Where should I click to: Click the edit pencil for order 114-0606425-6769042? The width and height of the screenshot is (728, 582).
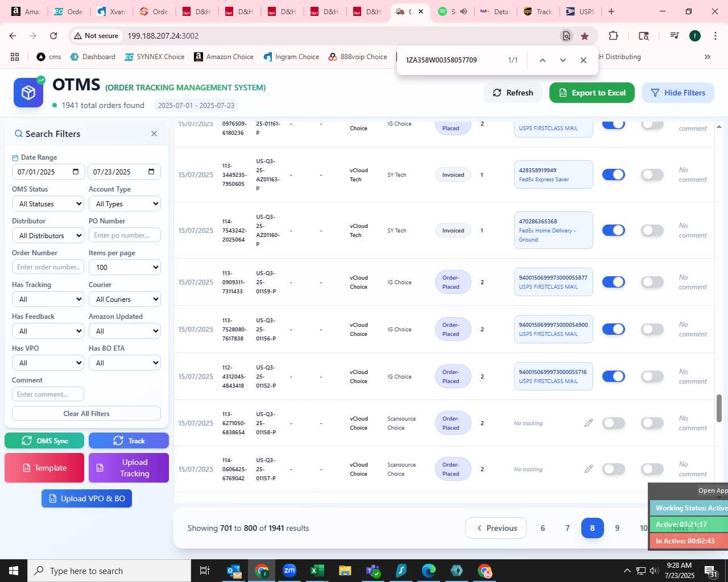589,469
